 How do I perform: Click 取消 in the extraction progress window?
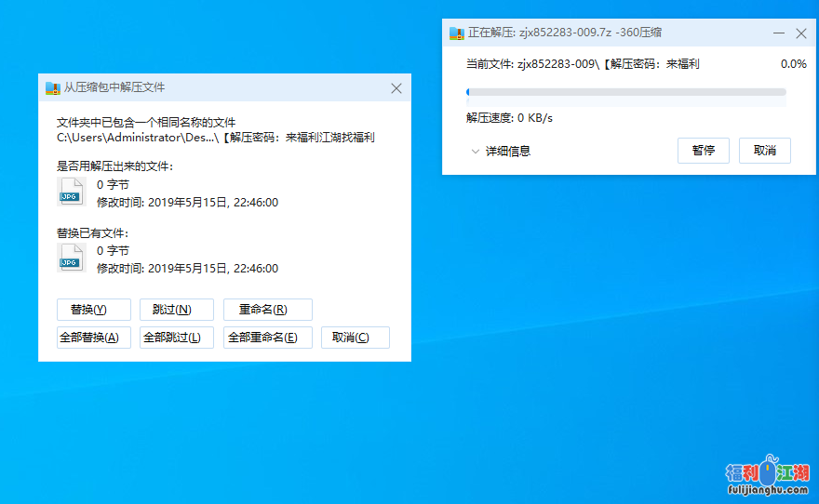point(764,151)
